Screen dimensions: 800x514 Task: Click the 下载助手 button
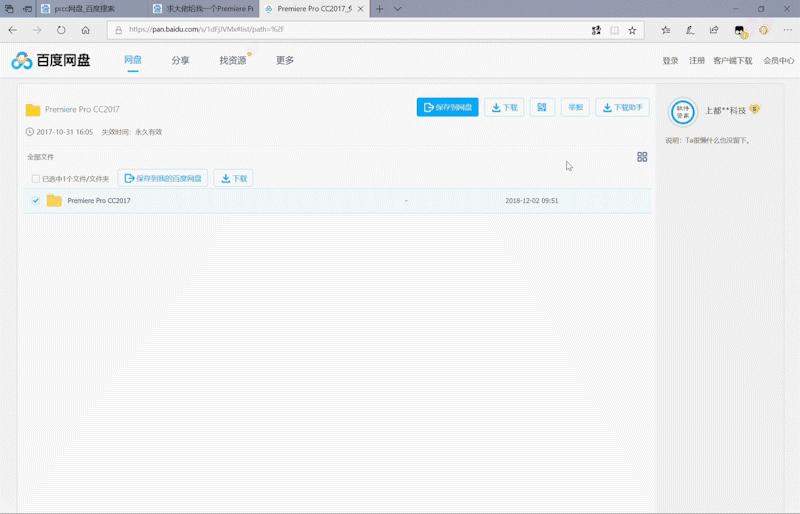point(622,107)
